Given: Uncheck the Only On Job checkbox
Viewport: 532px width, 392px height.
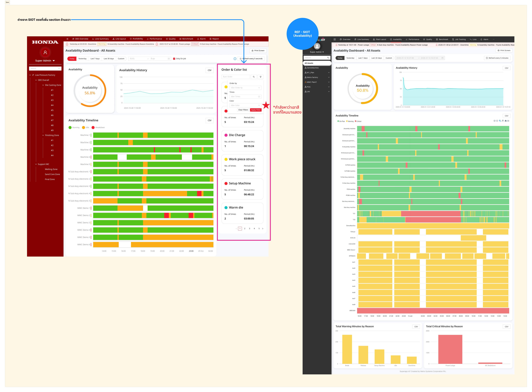Looking at the screenshot, I should point(174,59).
